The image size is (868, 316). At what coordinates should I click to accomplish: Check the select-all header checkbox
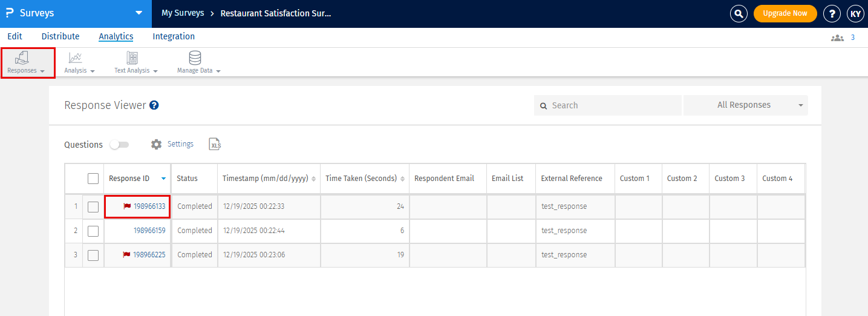pos(93,179)
